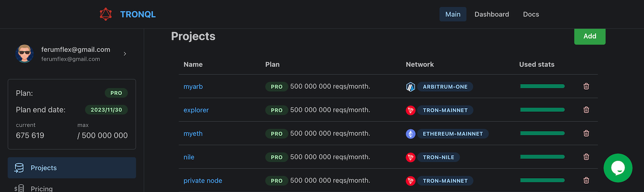Go to the Docs tab
Image resolution: width=644 pixels, height=192 pixels.
531,14
